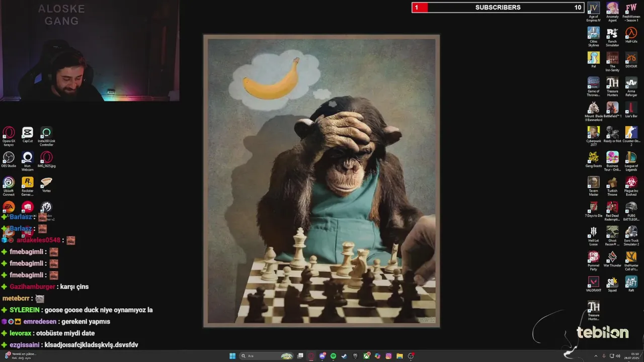Launch Ready or Not shortcut
This screenshot has width=644, height=362.
point(612,134)
